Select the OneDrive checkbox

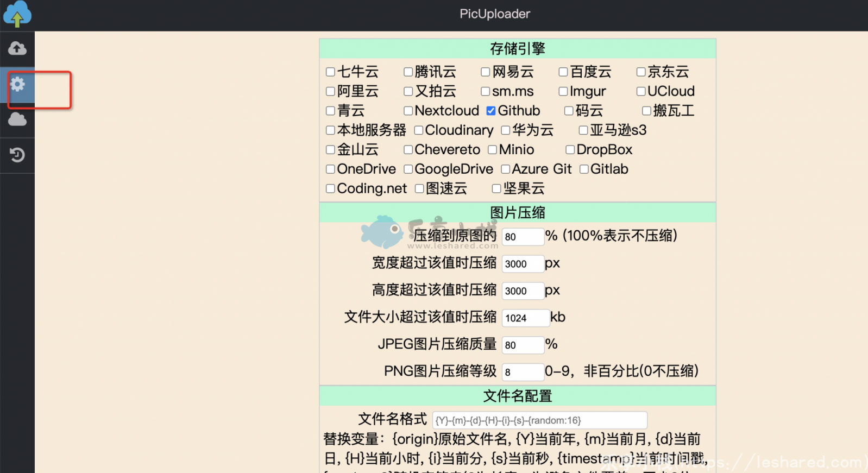(330, 169)
